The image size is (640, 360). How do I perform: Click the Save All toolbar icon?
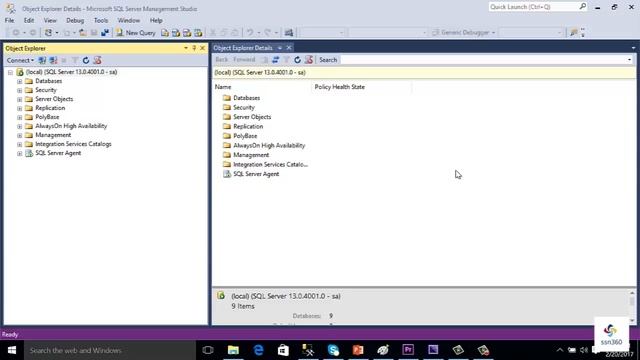click(x=105, y=33)
